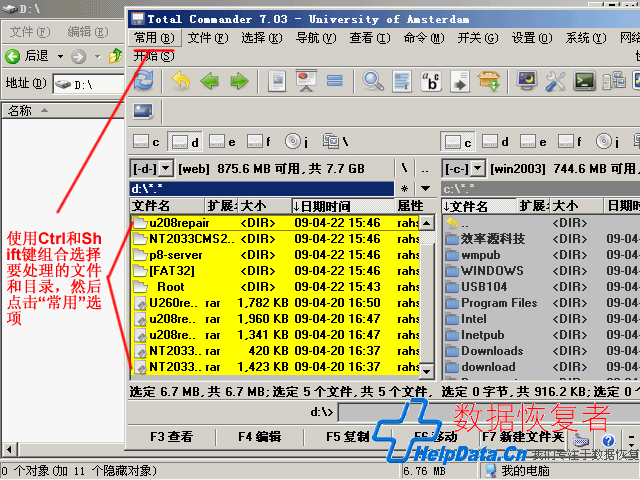Open the command console icon
Screen dimensions: 640x480
click(x=585, y=81)
